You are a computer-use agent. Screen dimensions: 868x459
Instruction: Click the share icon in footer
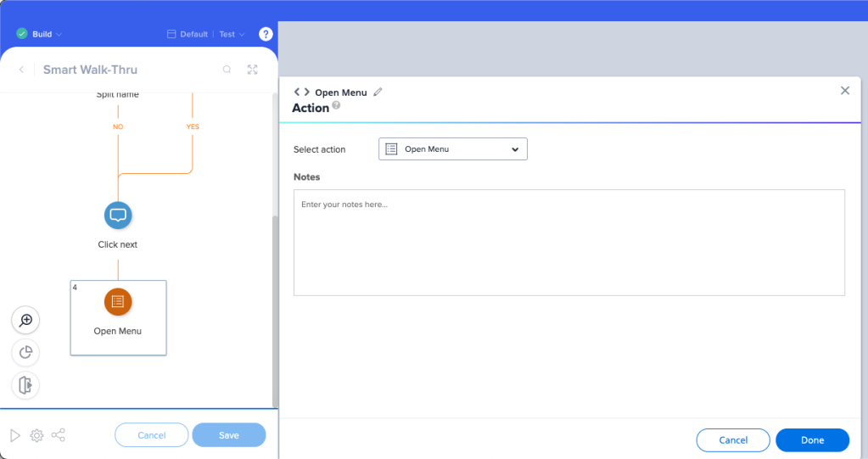click(x=59, y=435)
